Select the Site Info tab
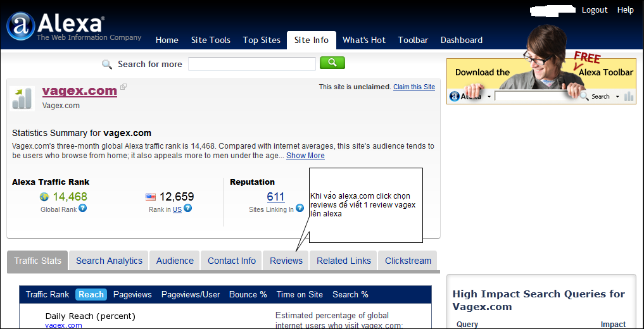Image resolution: width=644 pixels, height=329 pixels. point(312,40)
